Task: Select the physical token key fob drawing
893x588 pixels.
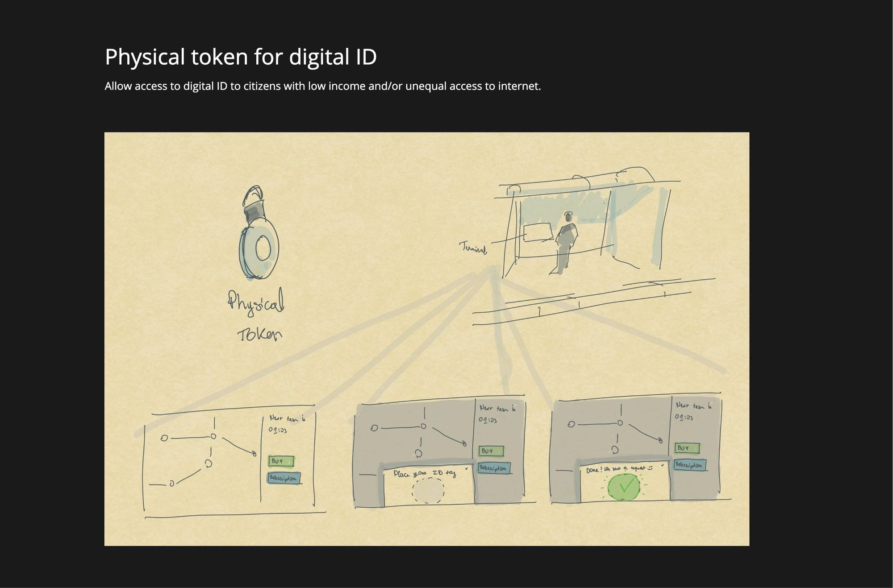Action: [x=259, y=233]
